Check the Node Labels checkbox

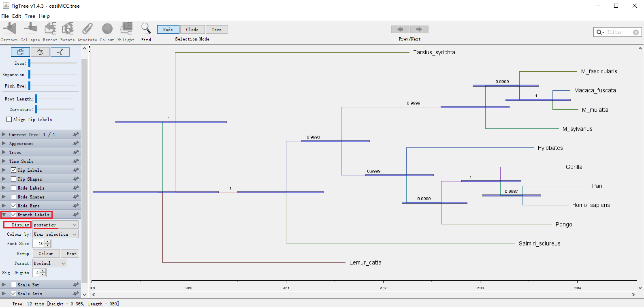(14, 188)
